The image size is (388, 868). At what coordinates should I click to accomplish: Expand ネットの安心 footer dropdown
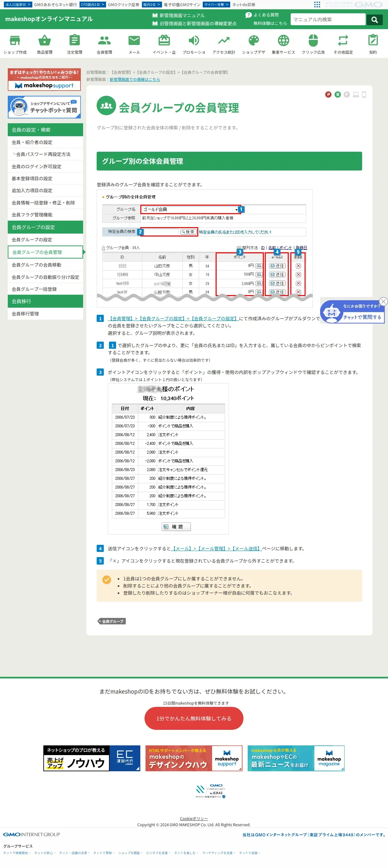[x=45, y=853]
